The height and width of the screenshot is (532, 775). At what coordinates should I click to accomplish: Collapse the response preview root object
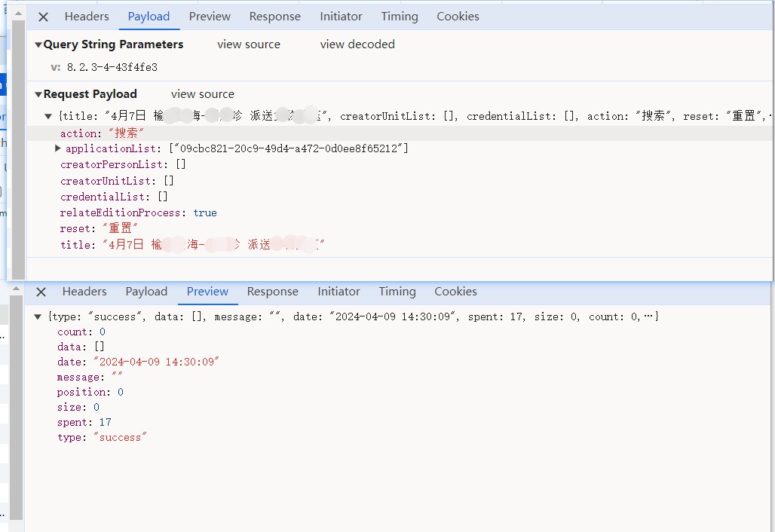(38, 317)
